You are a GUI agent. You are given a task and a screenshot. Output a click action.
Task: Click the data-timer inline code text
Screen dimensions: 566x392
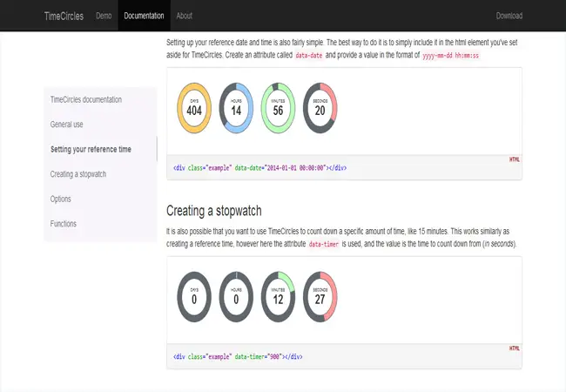(324, 245)
